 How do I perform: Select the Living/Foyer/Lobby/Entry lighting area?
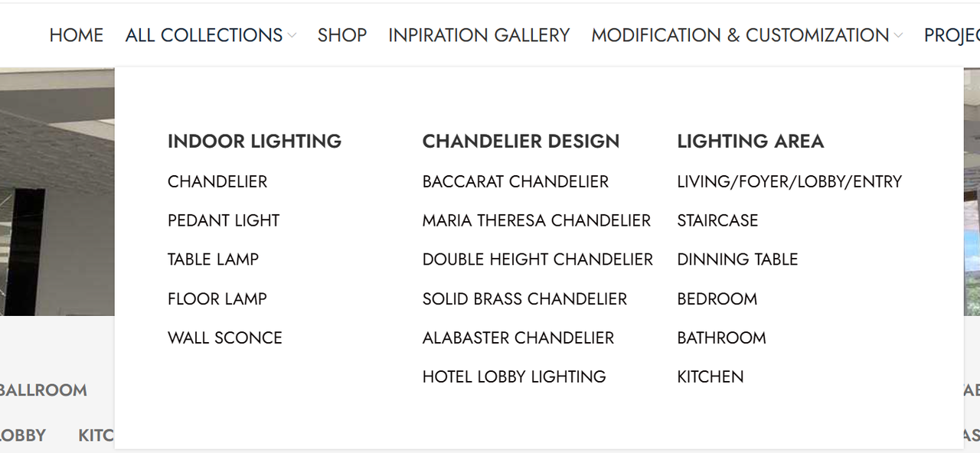click(789, 182)
